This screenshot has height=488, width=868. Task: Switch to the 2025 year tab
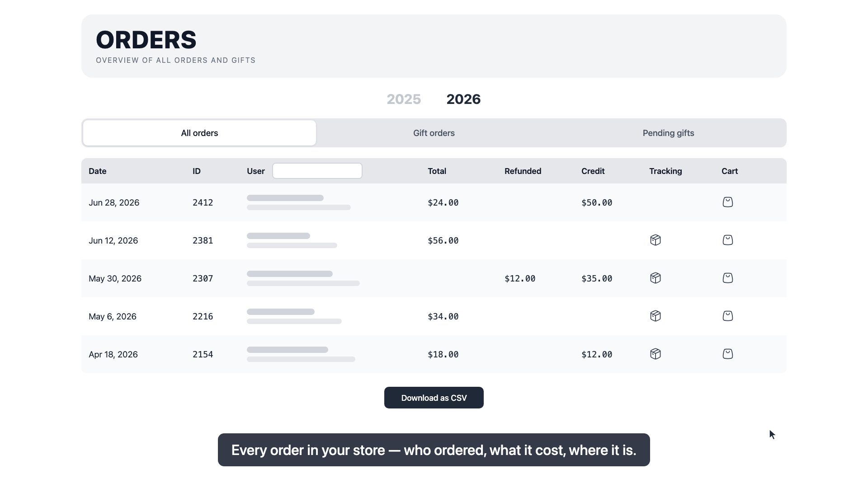click(x=404, y=99)
